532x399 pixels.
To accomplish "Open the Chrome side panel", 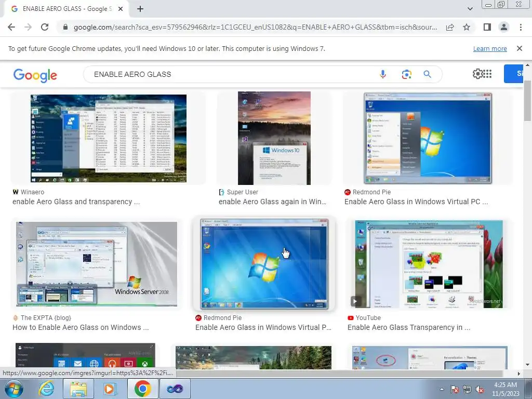I will click(x=487, y=27).
